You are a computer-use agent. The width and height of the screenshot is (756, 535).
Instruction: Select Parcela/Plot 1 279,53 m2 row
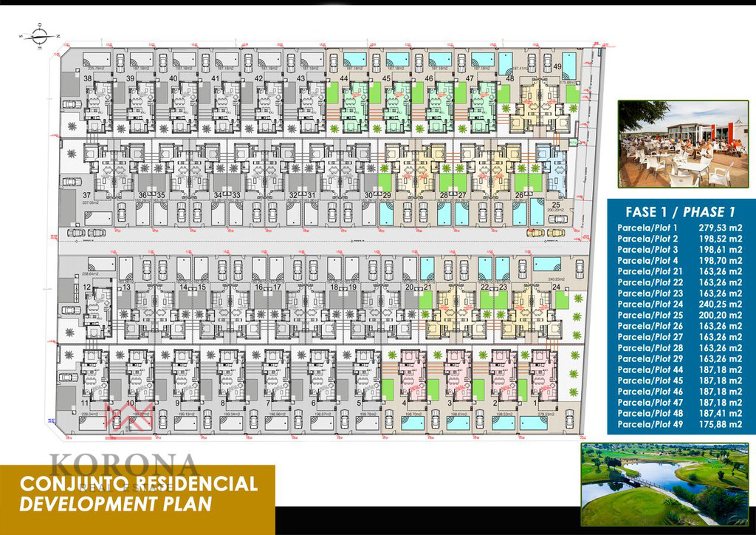[680, 228]
